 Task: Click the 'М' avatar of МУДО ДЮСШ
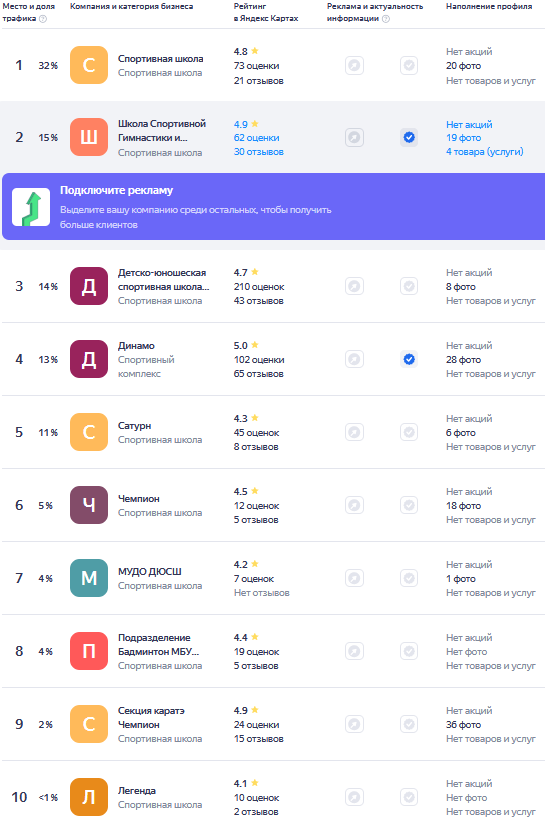click(89, 578)
